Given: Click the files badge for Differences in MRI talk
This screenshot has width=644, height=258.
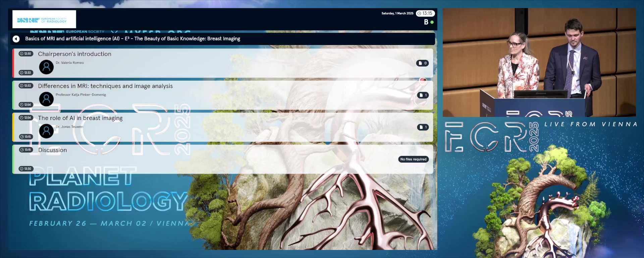Looking at the screenshot, I should [x=423, y=95].
